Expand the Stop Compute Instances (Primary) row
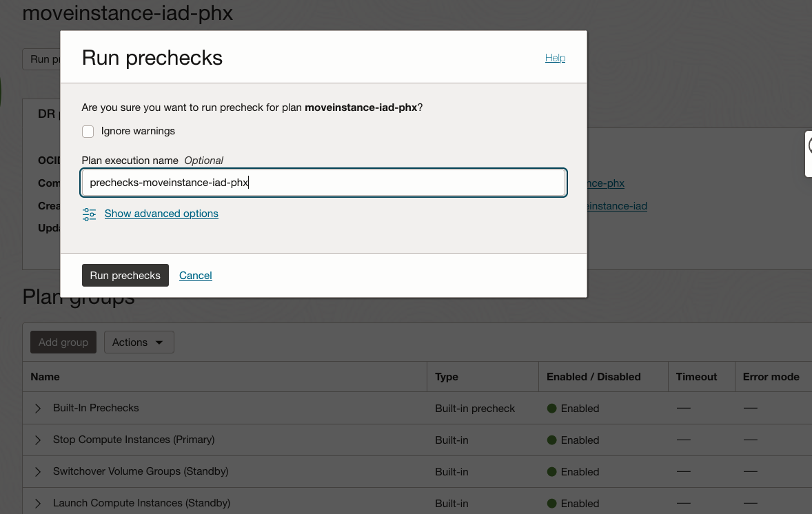 [37, 440]
